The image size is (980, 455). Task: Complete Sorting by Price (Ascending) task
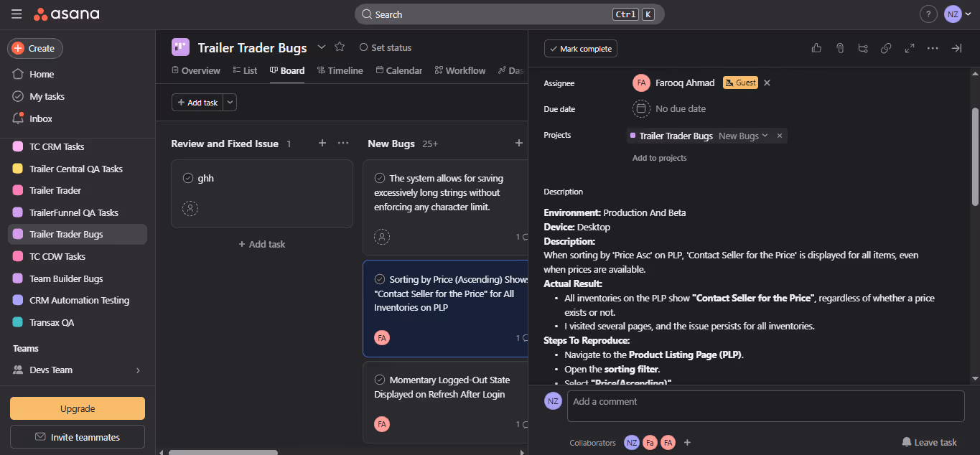(380, 279)
